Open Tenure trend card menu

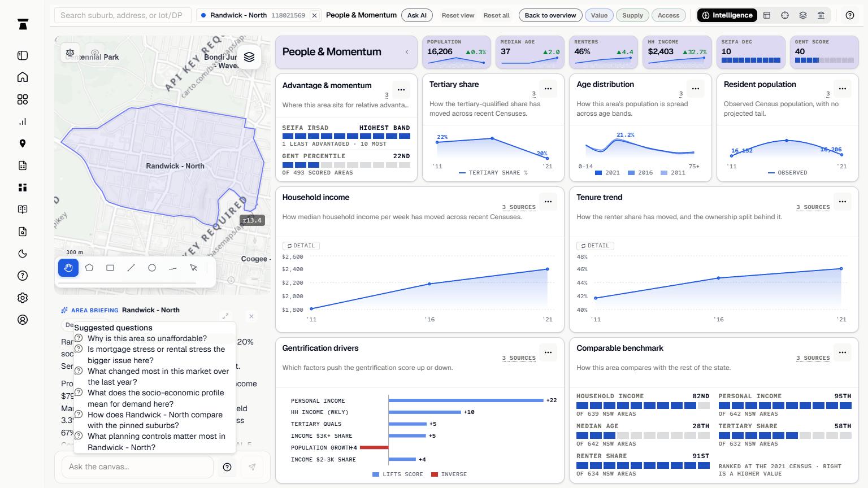tap(843, 202)
